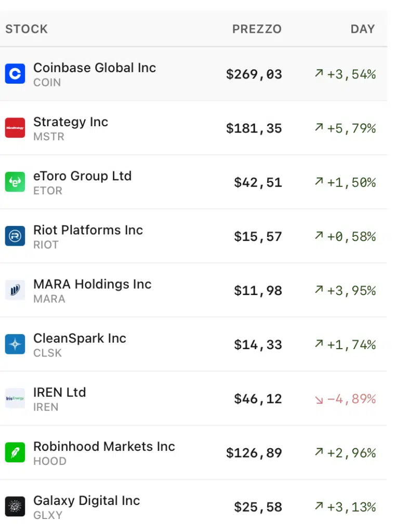Image resolution: width=396 pixels, height=532 pixels.
Task: Click the CleanSpark blue star icon
Action: pos(15,344)
